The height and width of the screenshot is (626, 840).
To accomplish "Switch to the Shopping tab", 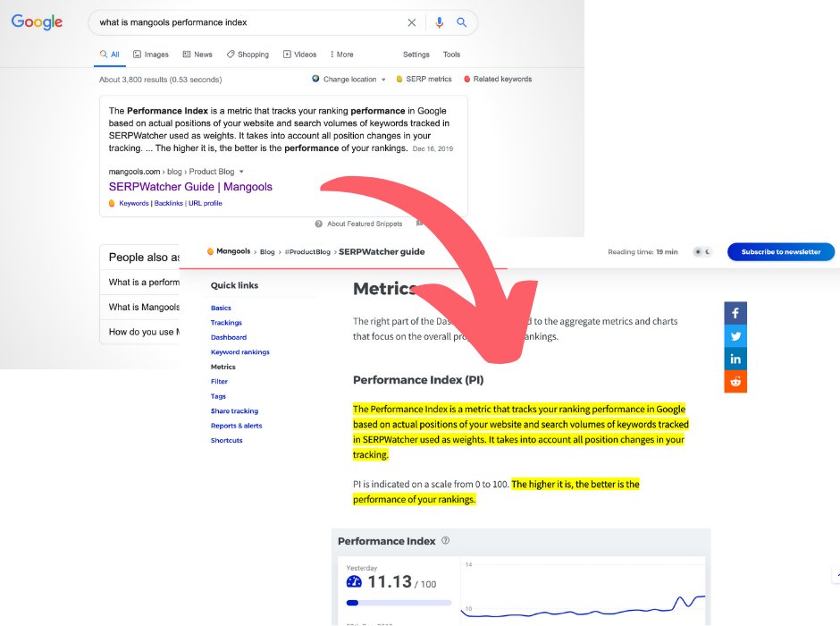I will pos(248,55).
